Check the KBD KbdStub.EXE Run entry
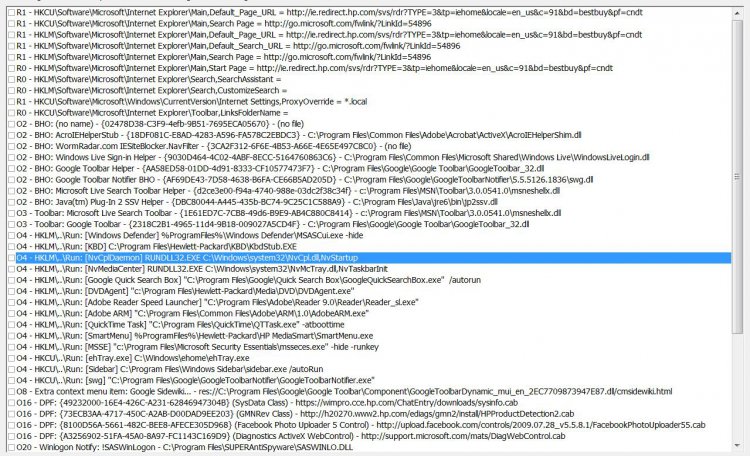This screenshot has width=750, height=456. (11, 247)
